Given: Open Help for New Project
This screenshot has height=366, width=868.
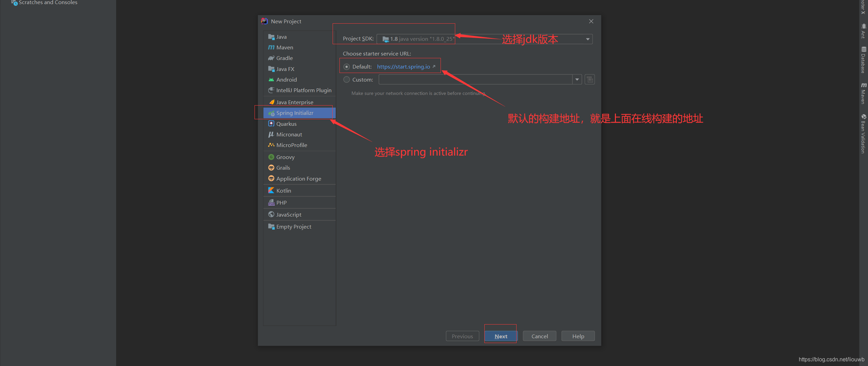Looking at the screenshot, I should click(x=578, y=336).
